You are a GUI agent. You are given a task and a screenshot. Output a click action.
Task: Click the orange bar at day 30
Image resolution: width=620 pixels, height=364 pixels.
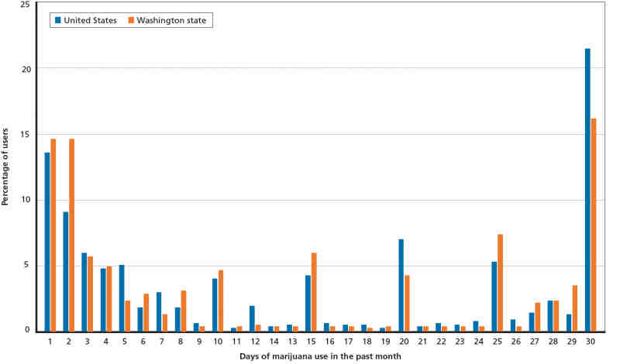[594, 225]
